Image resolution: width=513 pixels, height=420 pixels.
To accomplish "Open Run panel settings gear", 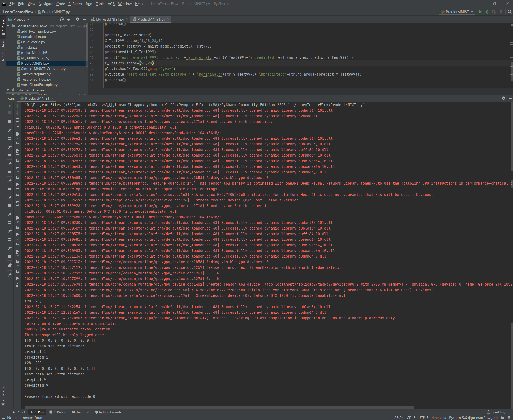I will 503,98.
